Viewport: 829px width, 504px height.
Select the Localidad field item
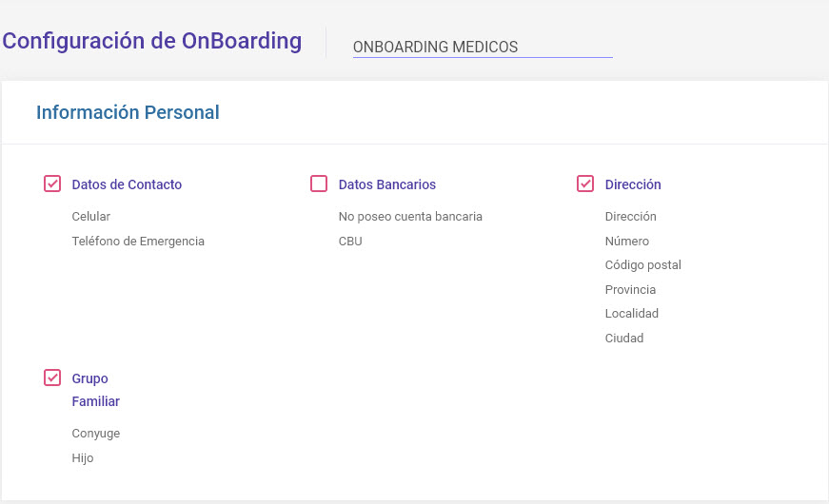pos(632,313)
